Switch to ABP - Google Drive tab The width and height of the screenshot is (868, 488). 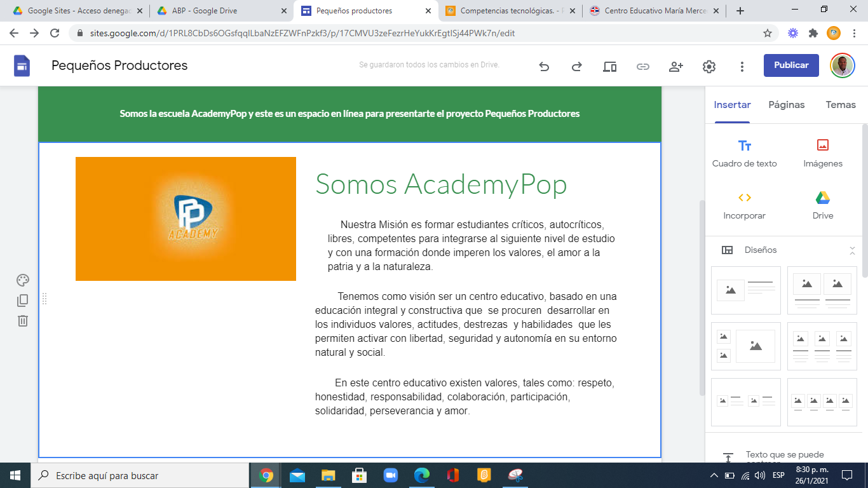(222, 11)
